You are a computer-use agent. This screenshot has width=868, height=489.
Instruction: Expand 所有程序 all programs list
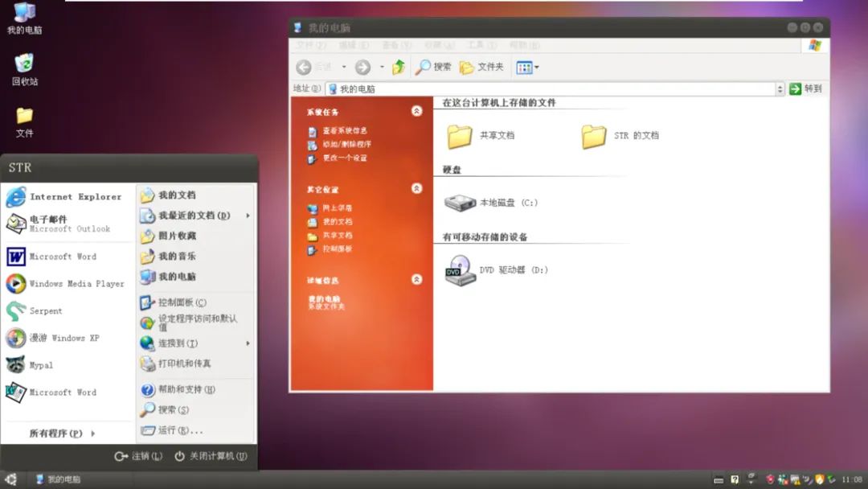[62, 433]
